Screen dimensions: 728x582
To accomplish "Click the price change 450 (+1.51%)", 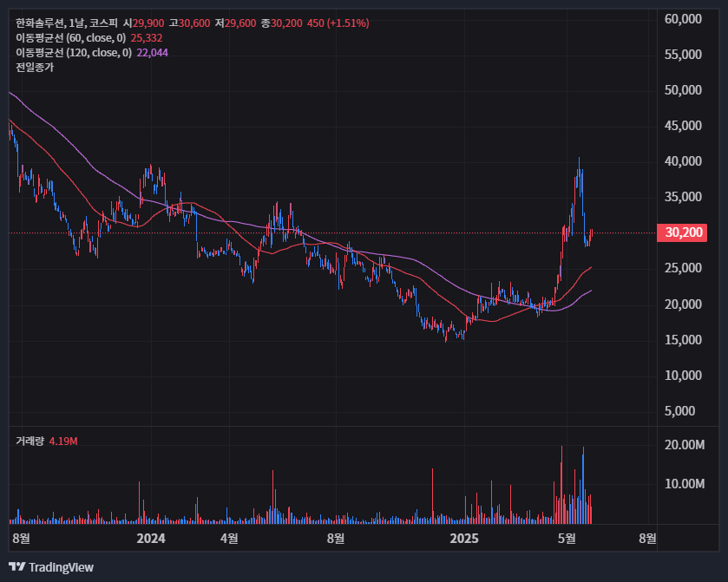I will tap(338, 23).
